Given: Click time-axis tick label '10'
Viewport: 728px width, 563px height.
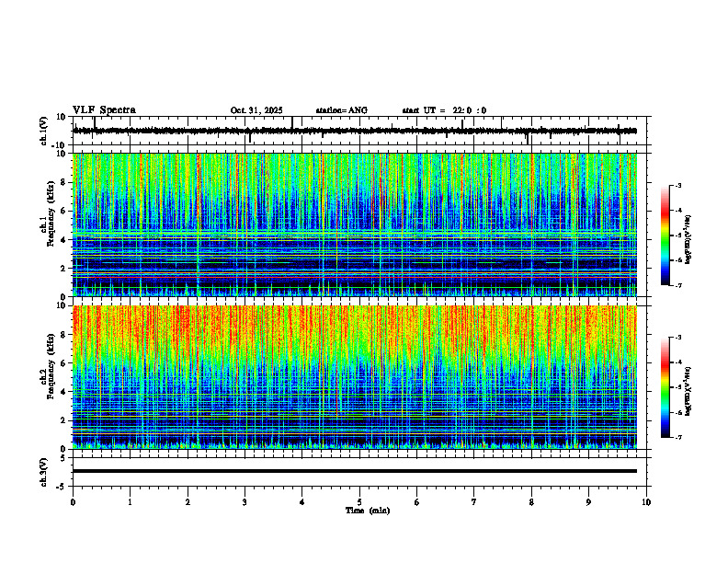Looking at the screenshot, I should [x=646, y=502].
